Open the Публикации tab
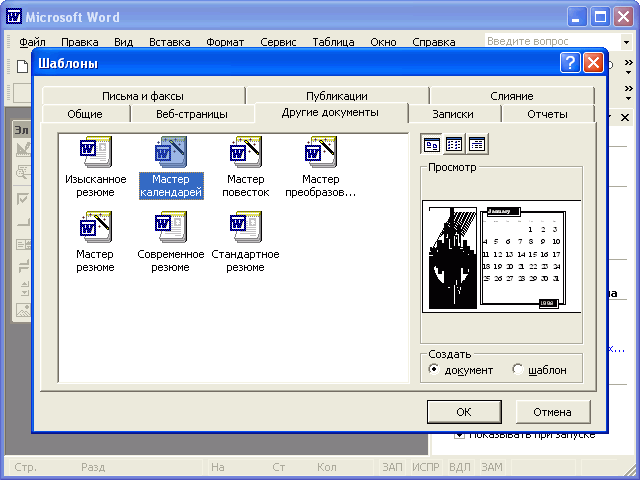The width and height of the screenshot is (640, 480). [x=337, y=96]
